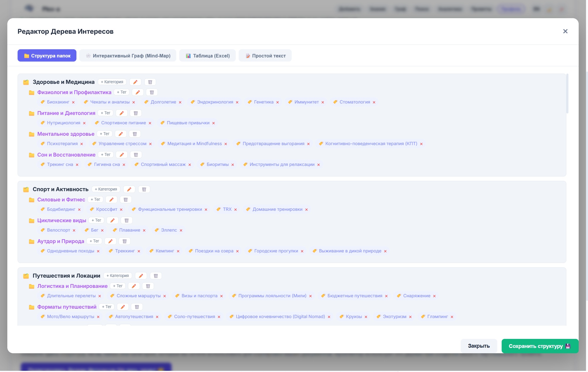The width and height of the screenshot is (588, 372).
Task: Remove the TRX tag
Action: [x=235, y=210]
